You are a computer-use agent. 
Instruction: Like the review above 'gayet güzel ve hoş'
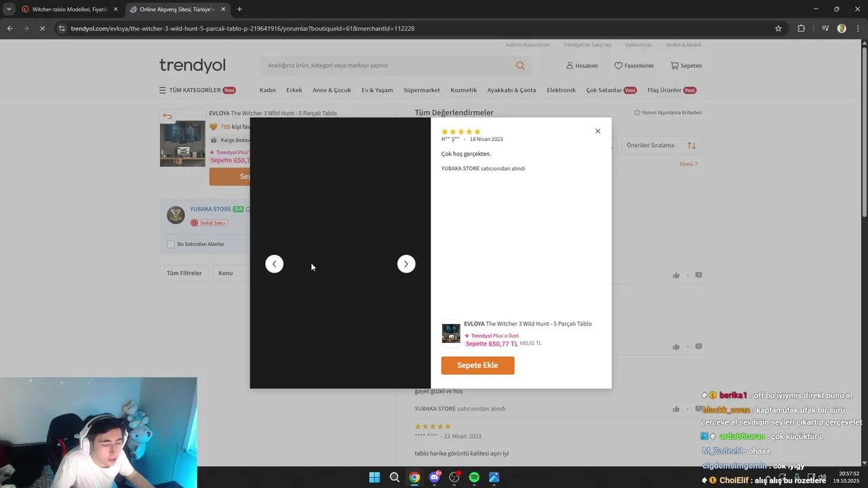pos(676,346)
